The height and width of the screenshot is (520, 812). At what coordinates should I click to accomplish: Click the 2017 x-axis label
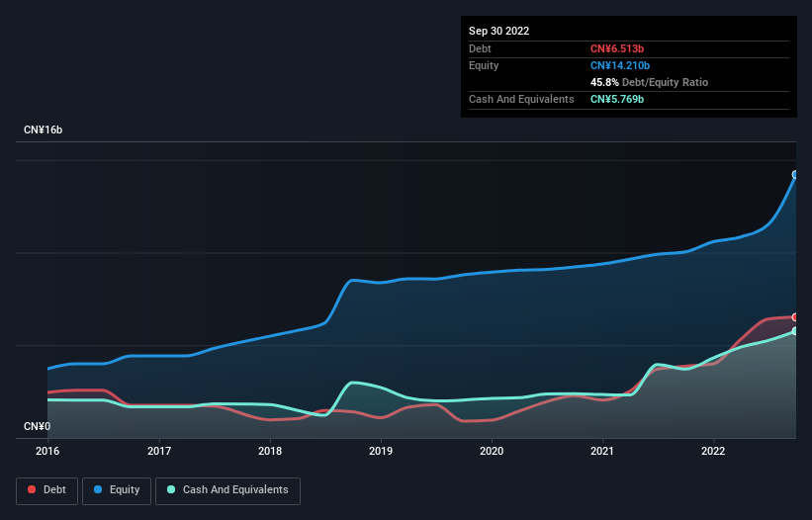[x=159, y=451]
